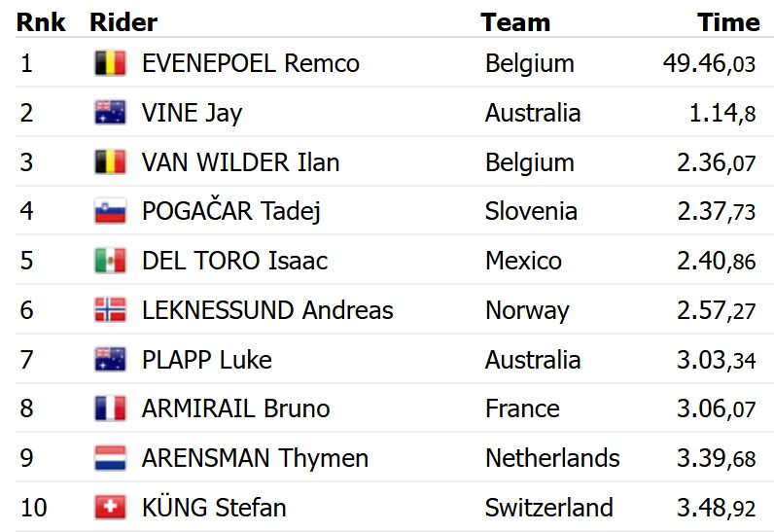Sort results by the Time header

click(x=727, y=22)
